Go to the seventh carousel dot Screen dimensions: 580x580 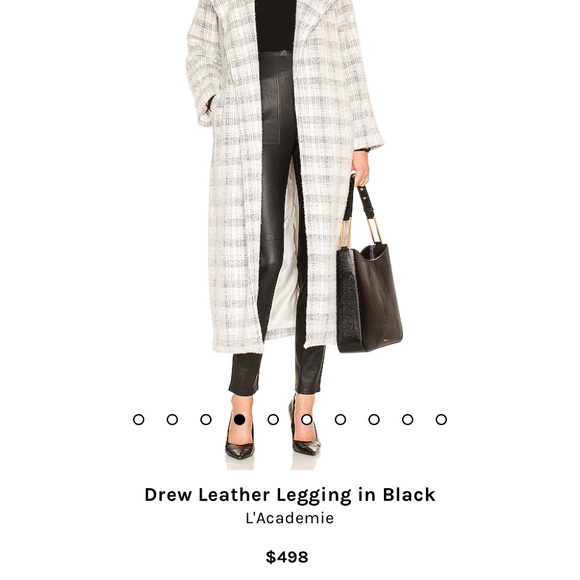pos(340,419)
